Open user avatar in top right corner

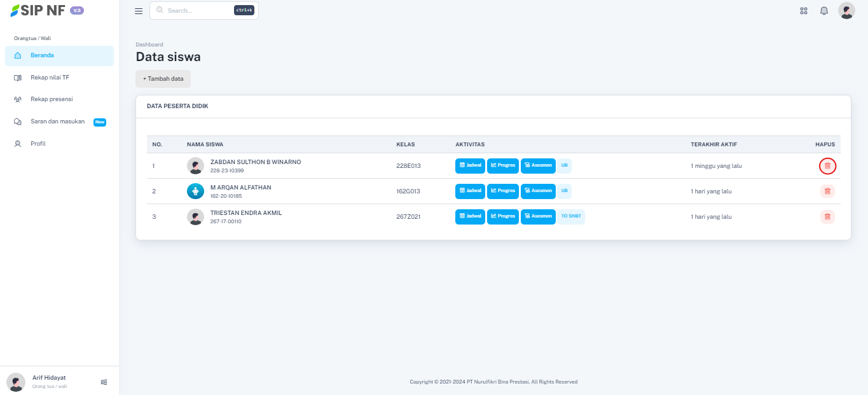coord(846,11)
